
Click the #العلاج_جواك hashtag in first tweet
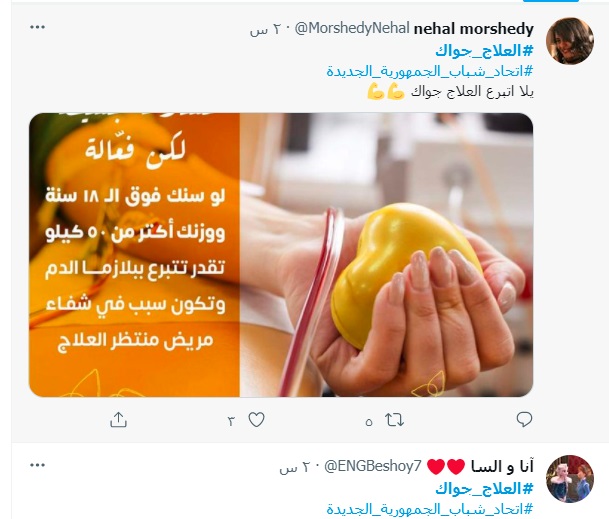click(x=484, y=51)
